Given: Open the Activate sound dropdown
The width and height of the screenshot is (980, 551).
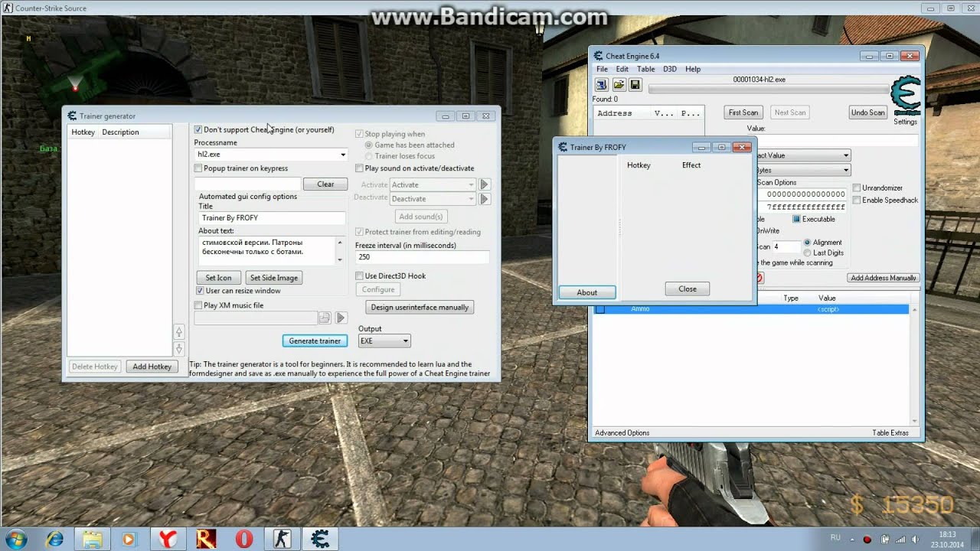Looking at the screenshot, I should pos(433,184).
